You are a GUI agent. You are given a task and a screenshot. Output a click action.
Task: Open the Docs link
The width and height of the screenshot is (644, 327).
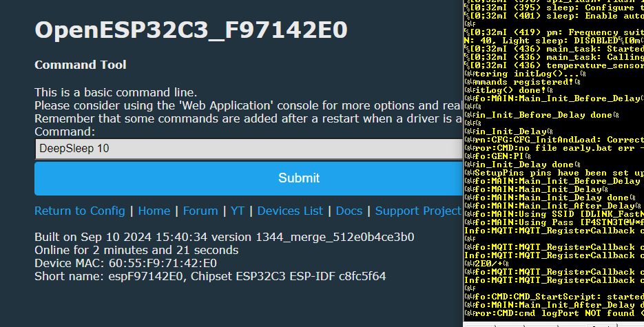tap(349, 211)
